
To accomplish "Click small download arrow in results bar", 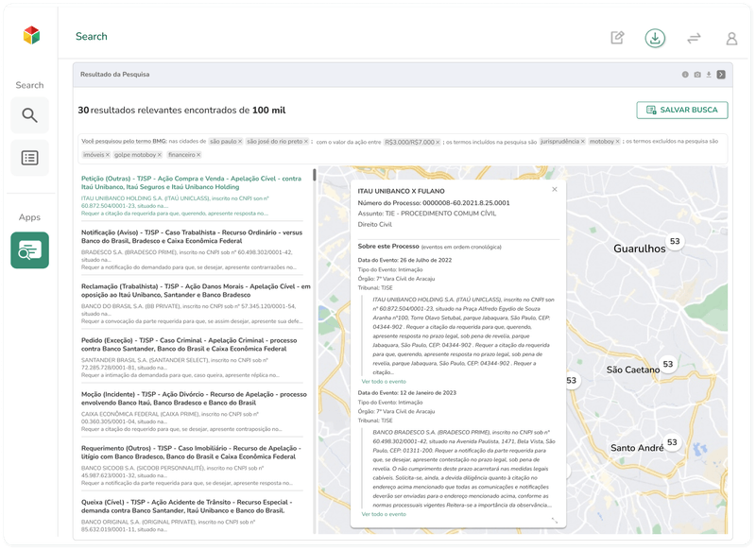I will [709, 75].
